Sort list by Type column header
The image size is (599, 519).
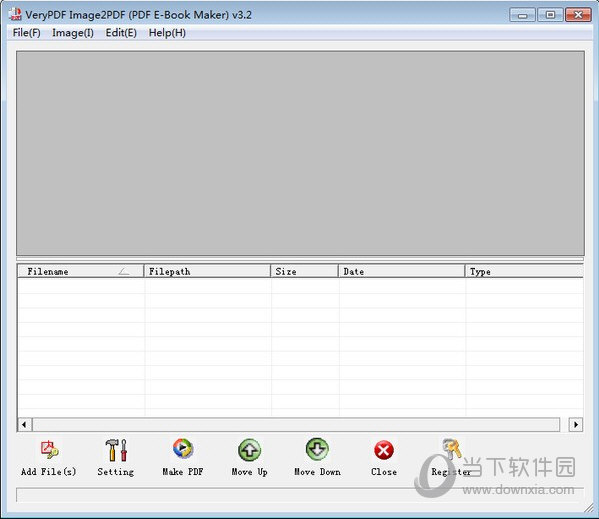[524, 271]
